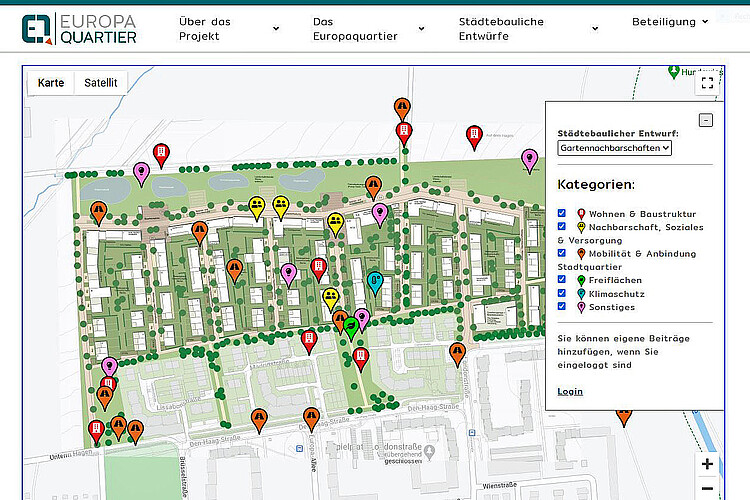Collapse the categories panel with minus button
The image size is (750, 500).
tap(705, 120)
